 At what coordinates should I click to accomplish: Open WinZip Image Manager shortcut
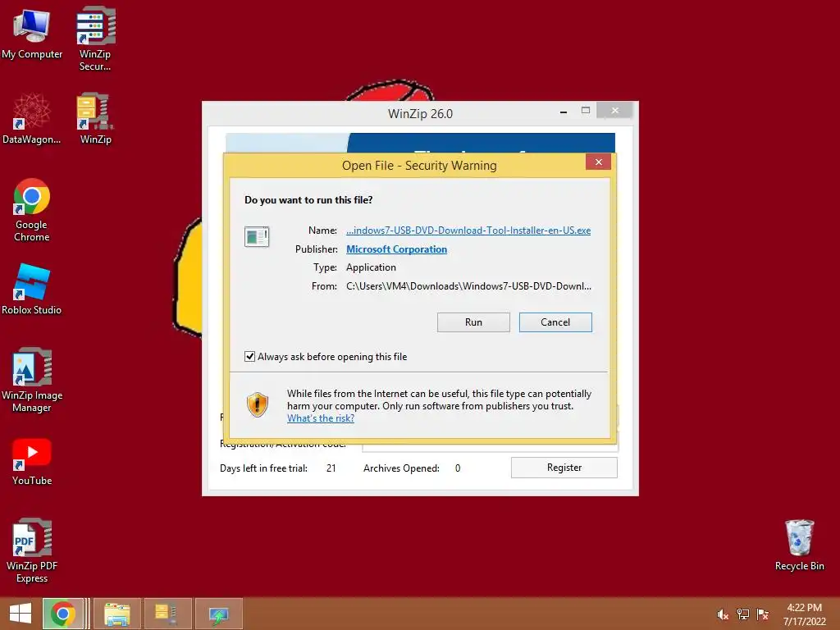click(x=32, y=381)
